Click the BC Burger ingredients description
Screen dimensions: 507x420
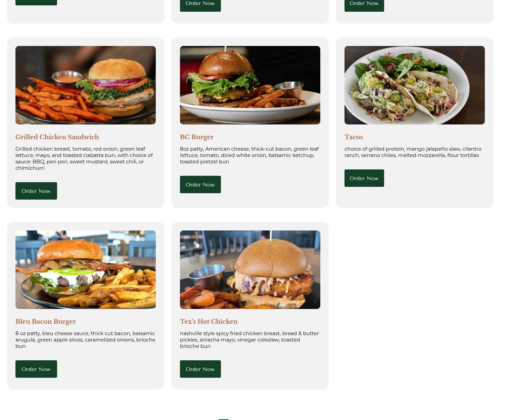(x=249, y=155)
